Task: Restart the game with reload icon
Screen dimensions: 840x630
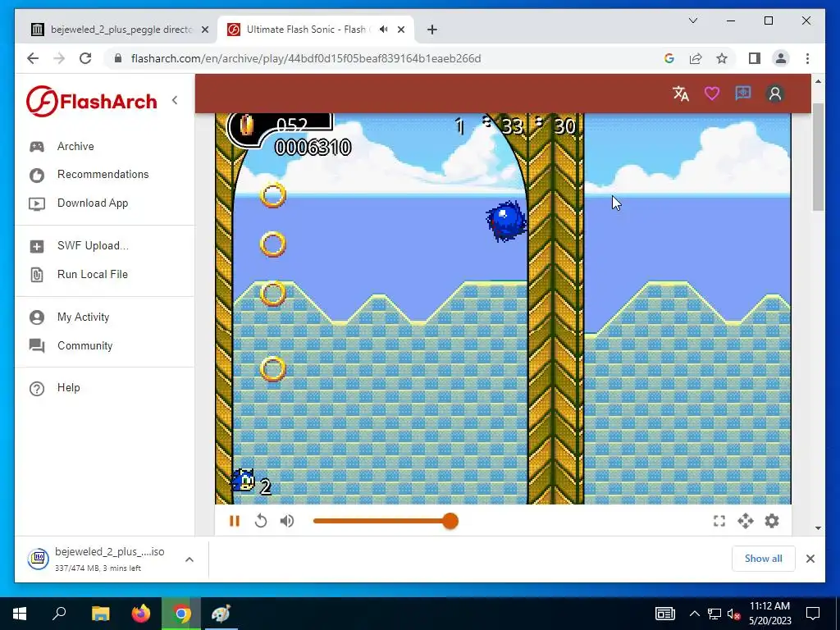Action: pyautogui.click(x=260, y=521)
